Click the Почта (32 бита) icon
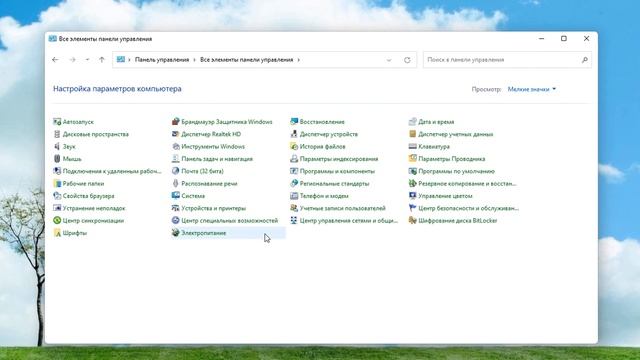640x360 pixels. point(176,171)
